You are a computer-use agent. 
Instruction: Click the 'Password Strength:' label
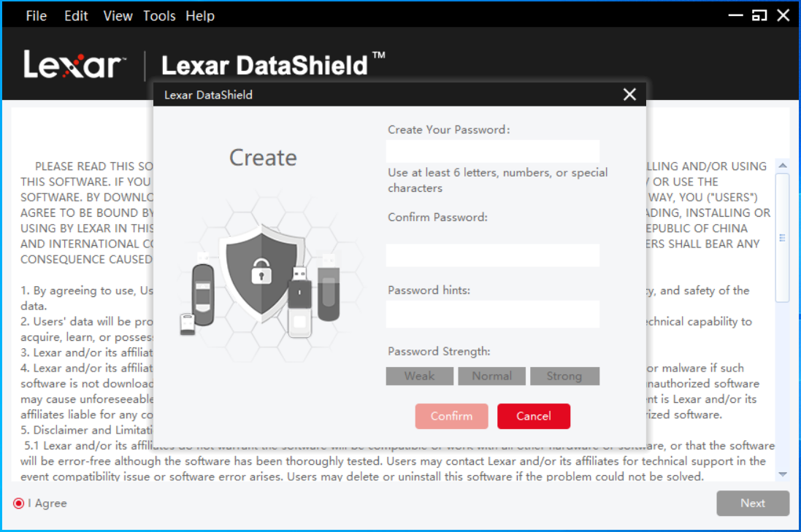[x=439, y=351]
